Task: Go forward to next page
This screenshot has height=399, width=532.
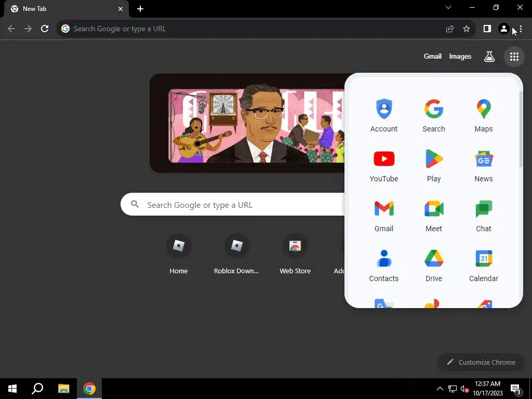Action: coord(28,29)
